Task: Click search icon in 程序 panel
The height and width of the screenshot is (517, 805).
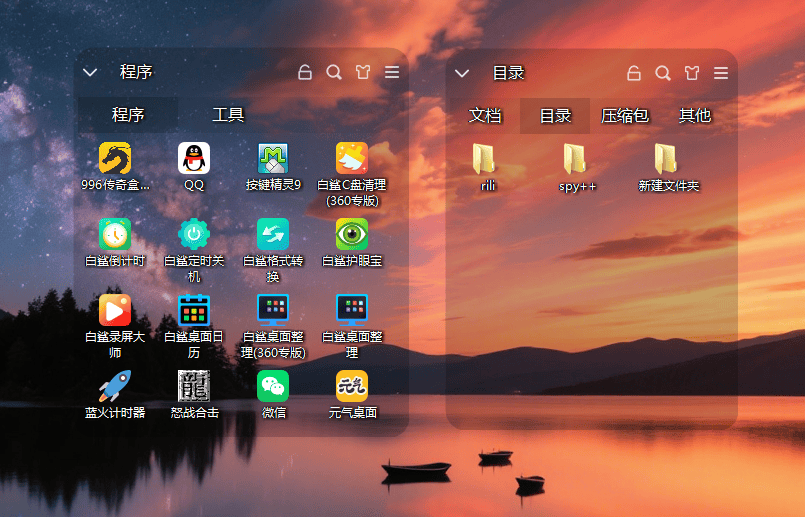Action: (x=334, y=72)
